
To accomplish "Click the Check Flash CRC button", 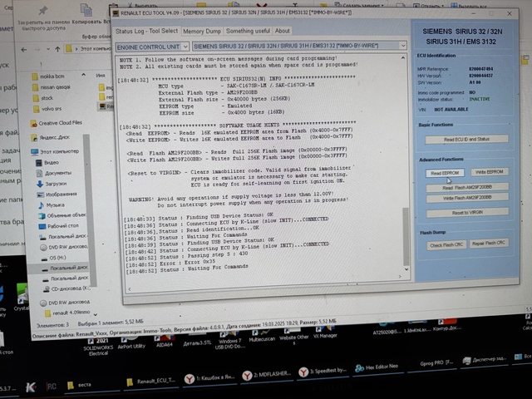I will point(446,245).
